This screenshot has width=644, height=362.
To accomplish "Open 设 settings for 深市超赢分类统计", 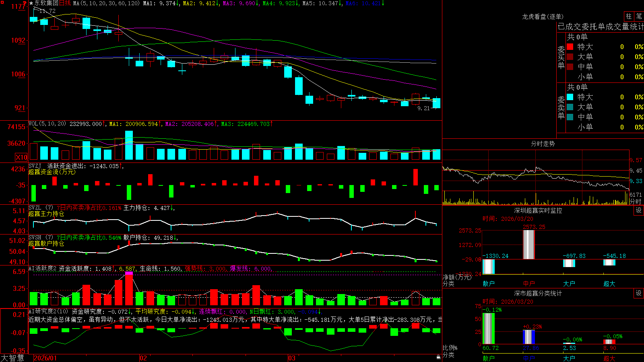I will click(x=639, y=293).
